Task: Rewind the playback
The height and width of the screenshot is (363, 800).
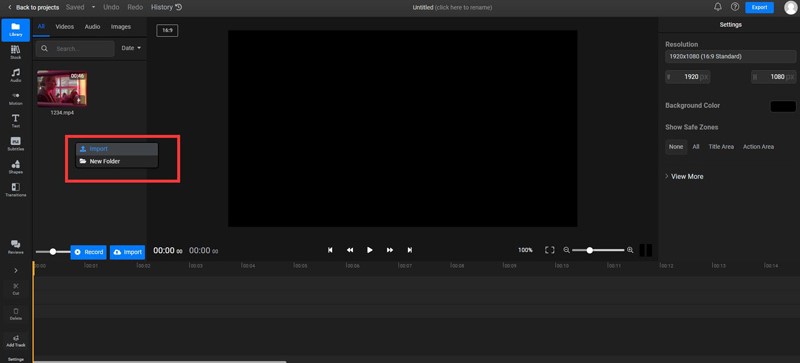Action: point(350,250)
